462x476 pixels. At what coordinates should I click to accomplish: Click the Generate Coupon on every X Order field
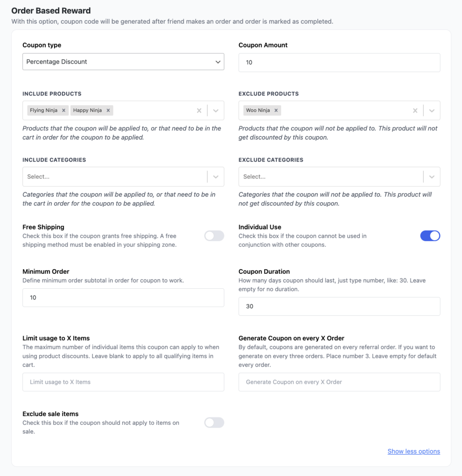coord(339,381)
